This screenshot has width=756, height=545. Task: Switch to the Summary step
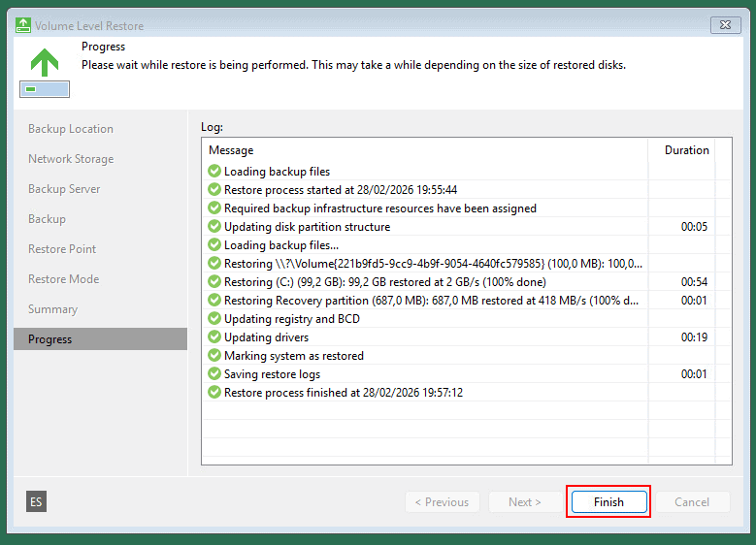click(52, 309)
